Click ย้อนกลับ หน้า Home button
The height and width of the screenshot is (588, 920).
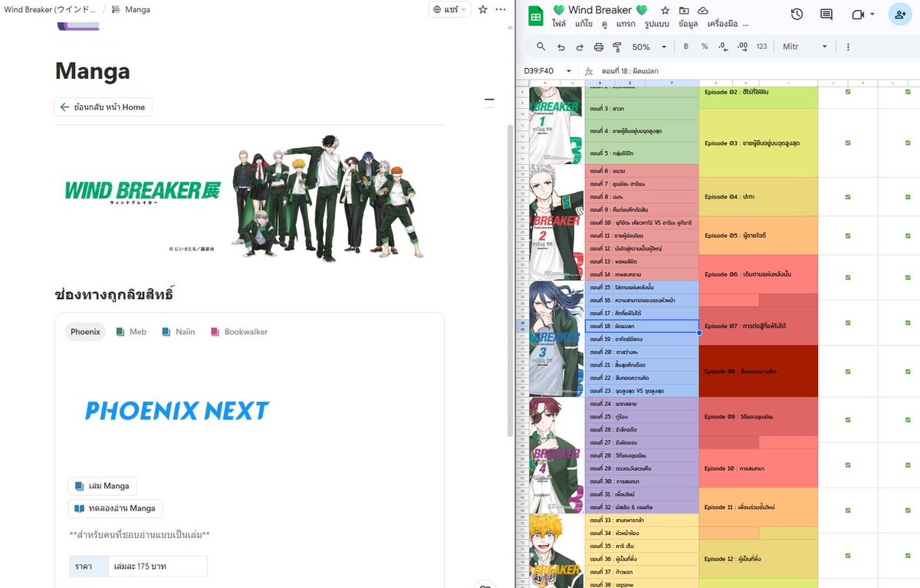coord(103,107)
